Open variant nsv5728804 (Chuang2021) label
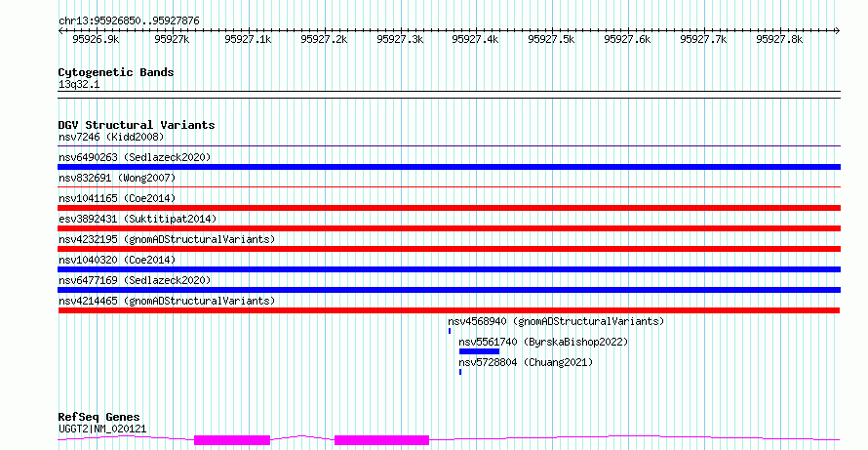 (526, 362)
